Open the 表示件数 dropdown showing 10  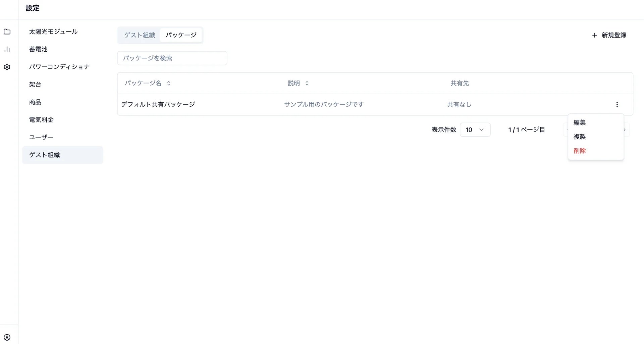tap(475, 130)
